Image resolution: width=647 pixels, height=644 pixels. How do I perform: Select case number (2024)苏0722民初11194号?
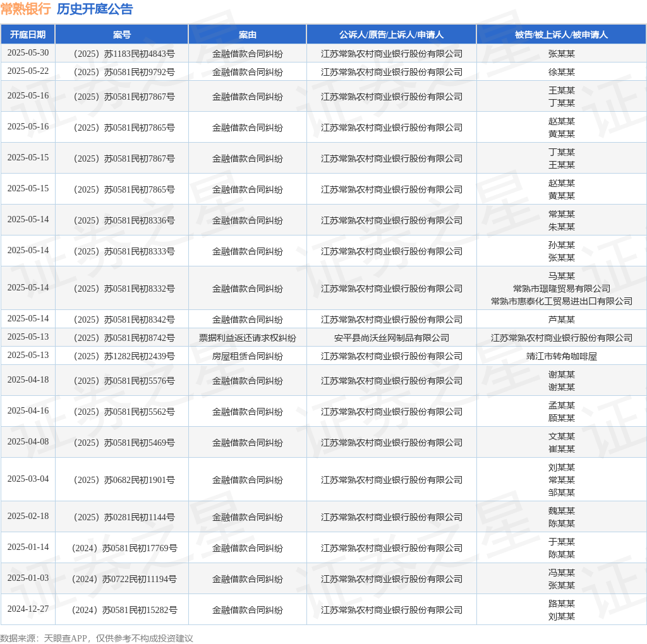click(x=124, y=579)
